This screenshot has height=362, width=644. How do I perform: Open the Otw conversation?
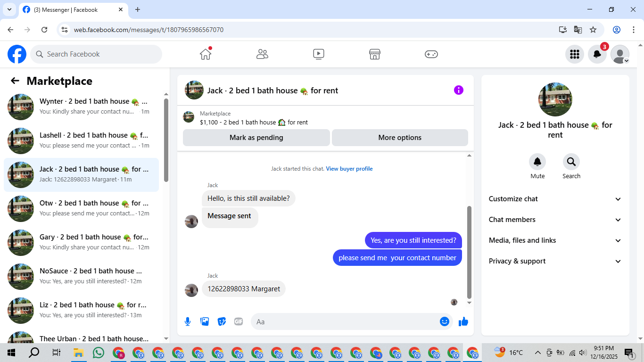tap(81, 209)
